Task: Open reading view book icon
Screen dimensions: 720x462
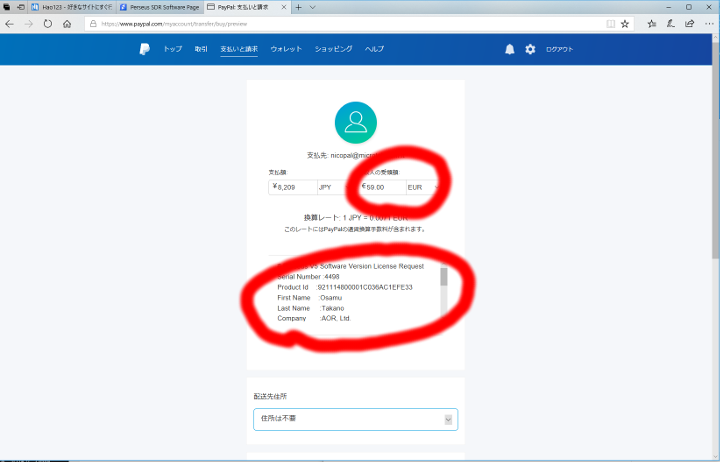Action: pyautogui.click(x=610, y=24)
